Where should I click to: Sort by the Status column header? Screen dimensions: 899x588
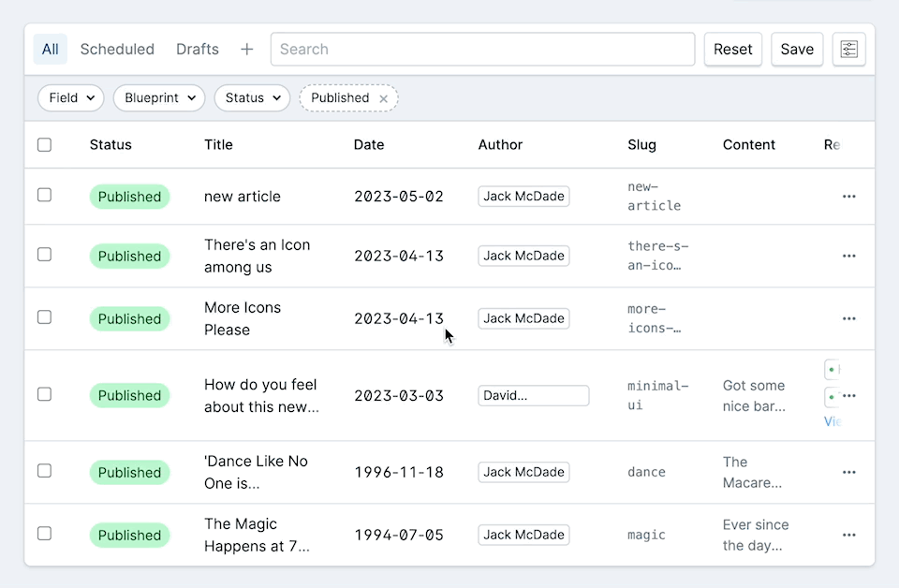click(x=111, y=144)
